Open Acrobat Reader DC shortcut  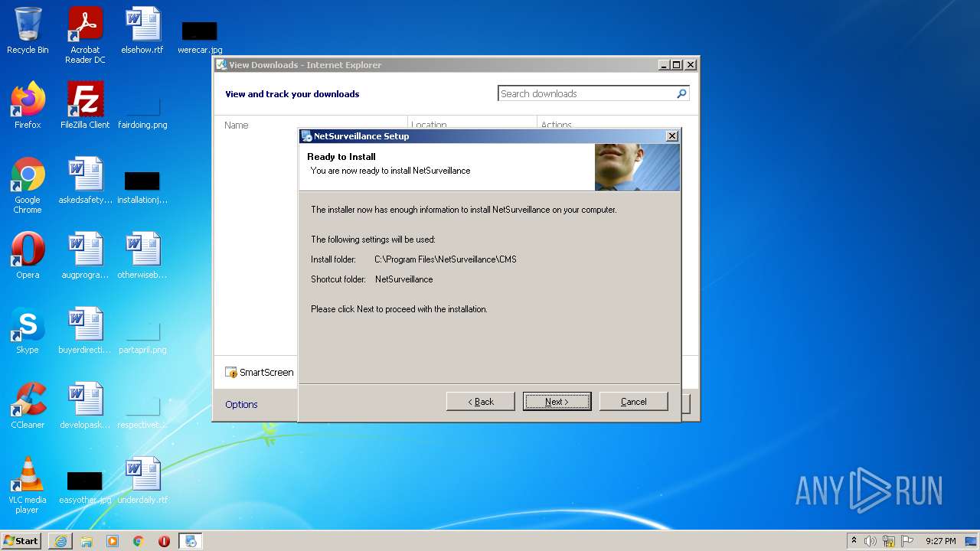point(85,35)
